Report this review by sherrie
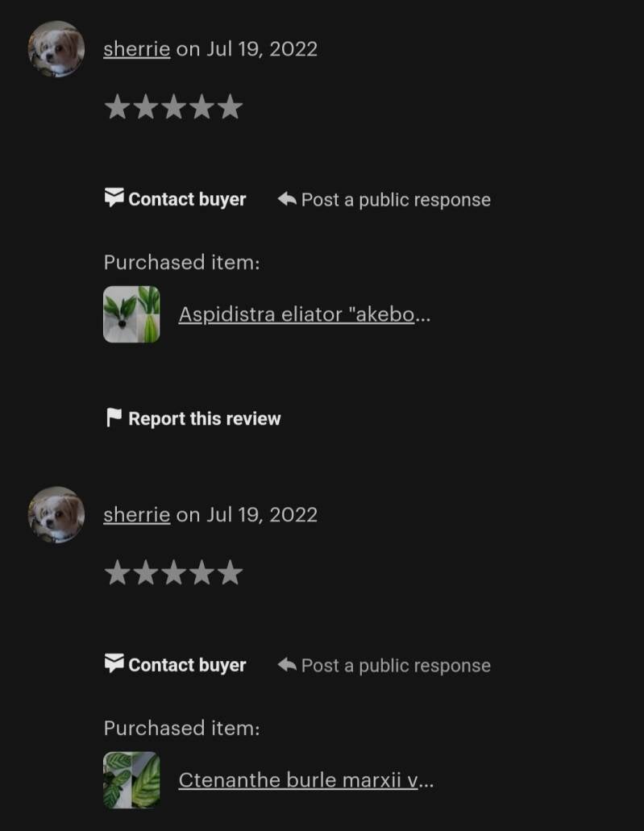 [x=205, y=418]
